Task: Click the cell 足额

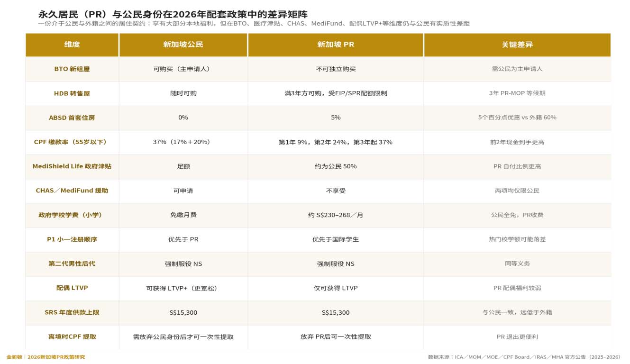Action: [183, 166]
